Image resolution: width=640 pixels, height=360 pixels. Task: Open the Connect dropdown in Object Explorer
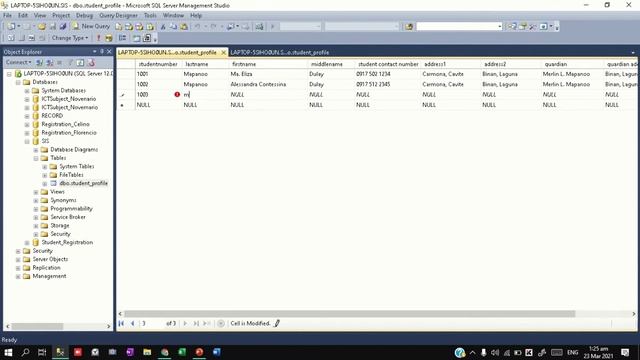pos(18,62)
